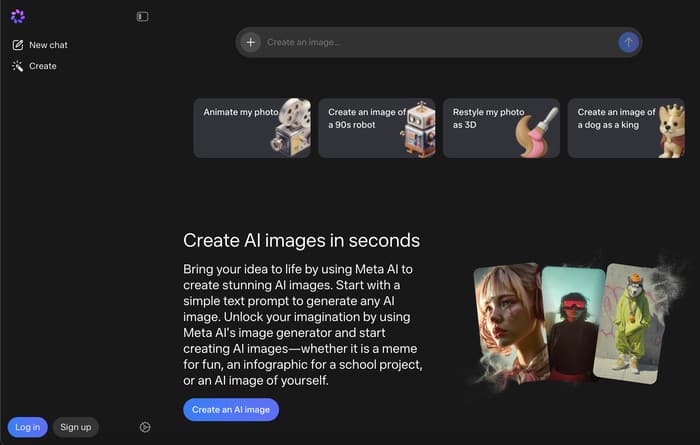Click the Log in button
The image size is (700, 445).
[27, 427]
